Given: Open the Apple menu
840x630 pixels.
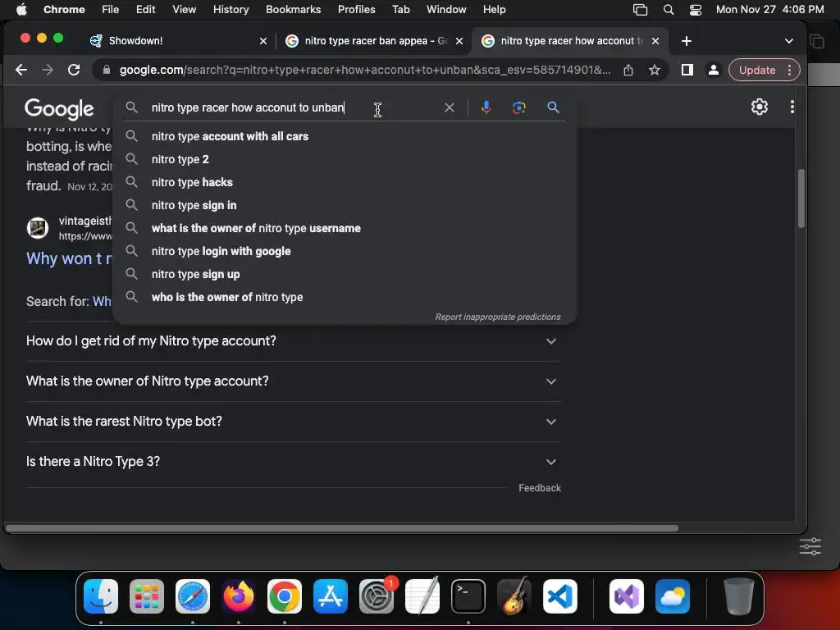Looking at the screenshot, I should [21, 9].
